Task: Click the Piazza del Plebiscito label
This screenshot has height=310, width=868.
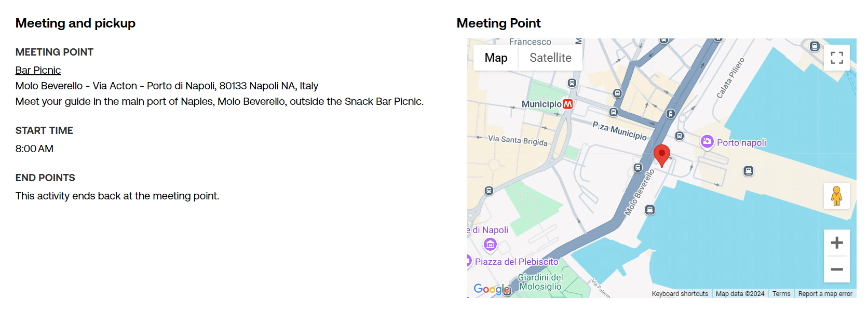Action: coord(517,262)
